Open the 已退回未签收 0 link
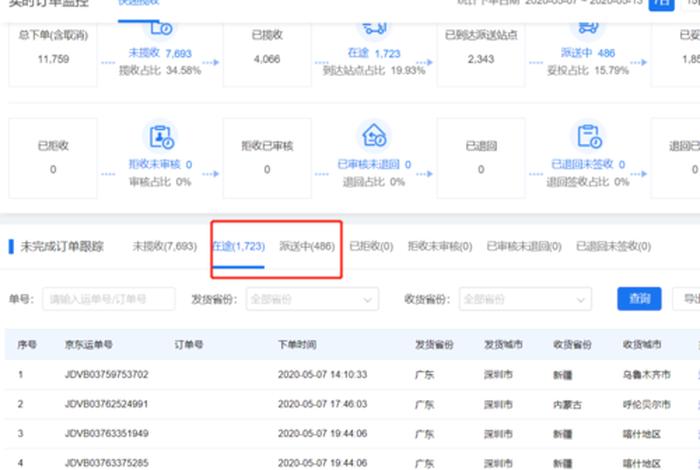Image resolution: width=700 pixels, height=470 pixels. click(588, 164)
